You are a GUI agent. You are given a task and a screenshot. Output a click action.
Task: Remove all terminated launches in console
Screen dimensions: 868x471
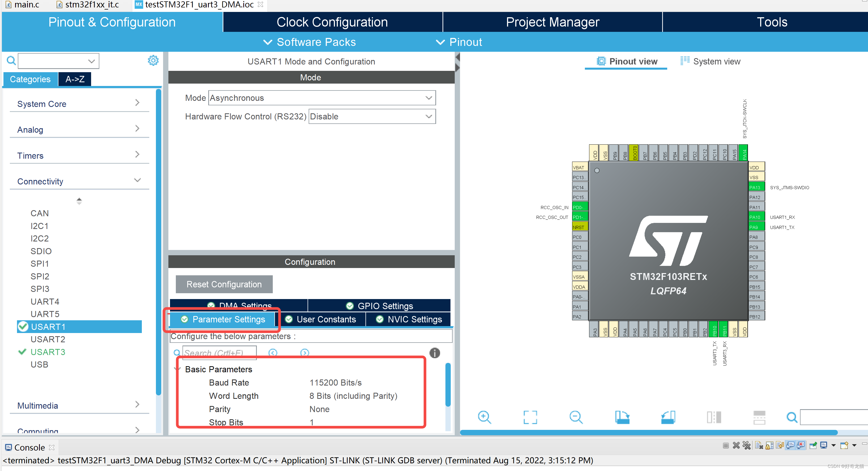tap(747, 446)
